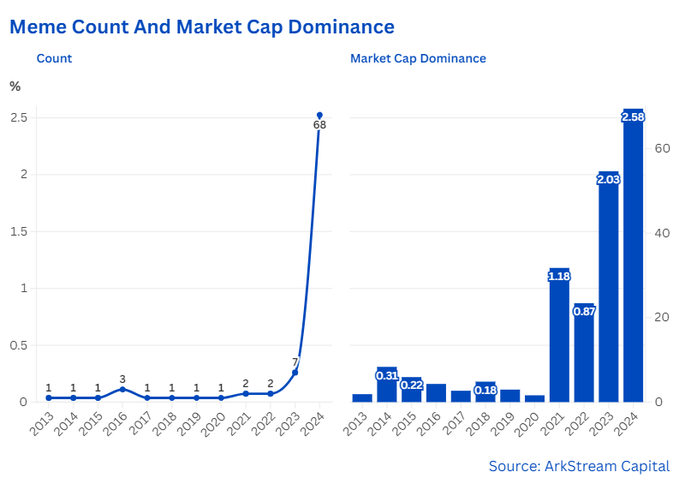Click the 2023 line point labeled 7
679x484 pixels.
(x=295, y=372)
